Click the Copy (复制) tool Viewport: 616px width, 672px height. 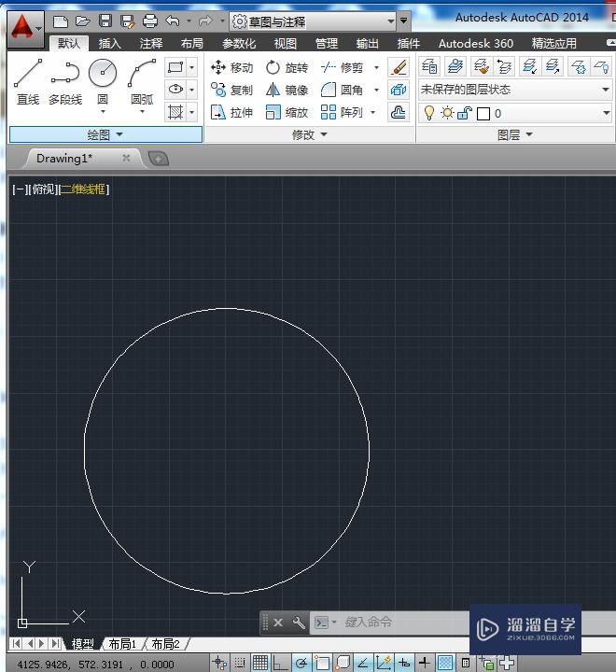point(231,90)
